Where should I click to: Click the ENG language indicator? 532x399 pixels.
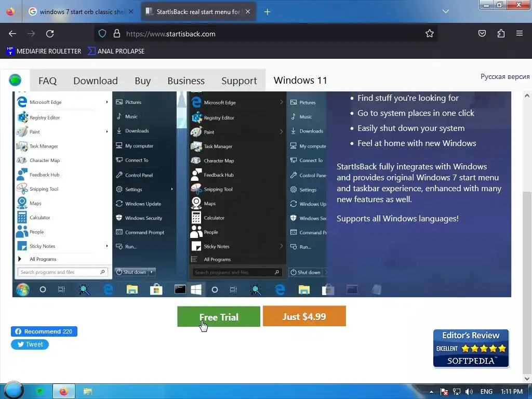[x=486, y=392]
